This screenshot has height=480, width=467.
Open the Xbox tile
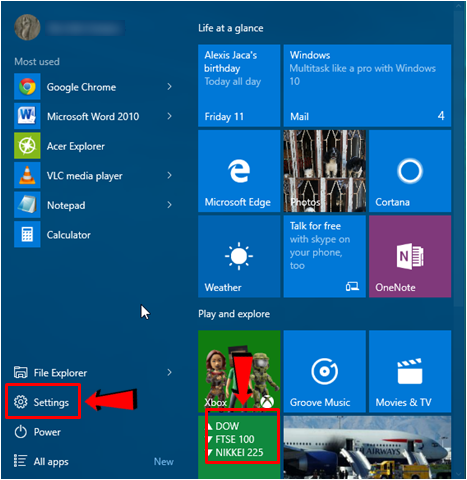[239, 371]
